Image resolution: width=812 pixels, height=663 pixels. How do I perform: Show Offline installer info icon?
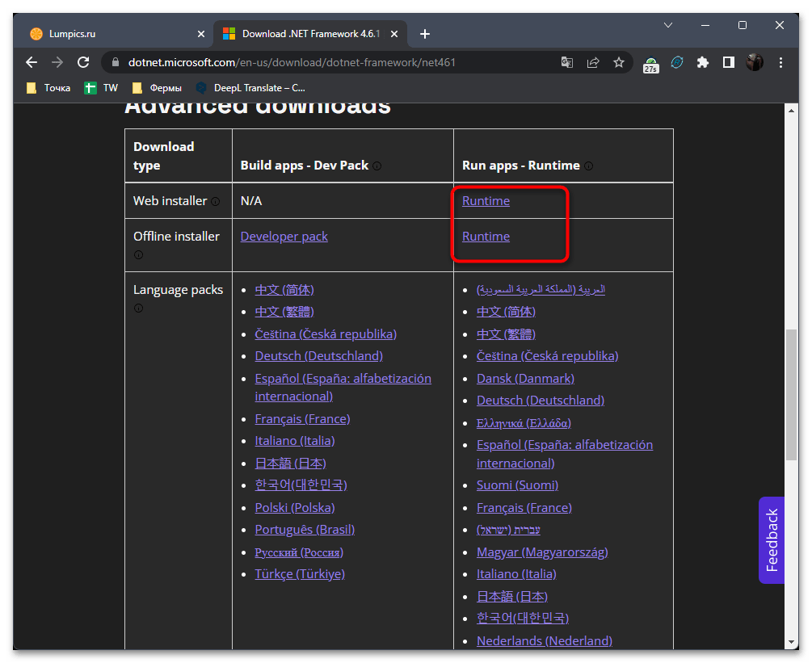[138, 254]
